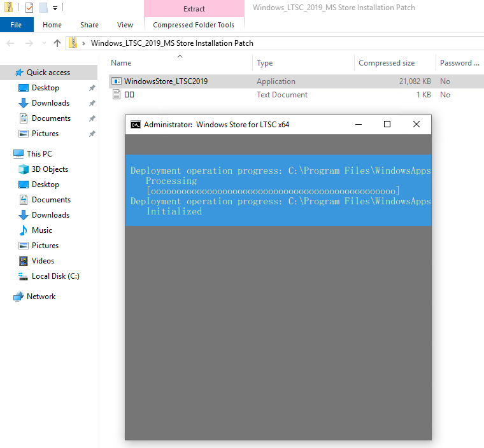Switch to the Home ribbon tab

[x=52, y=25]
